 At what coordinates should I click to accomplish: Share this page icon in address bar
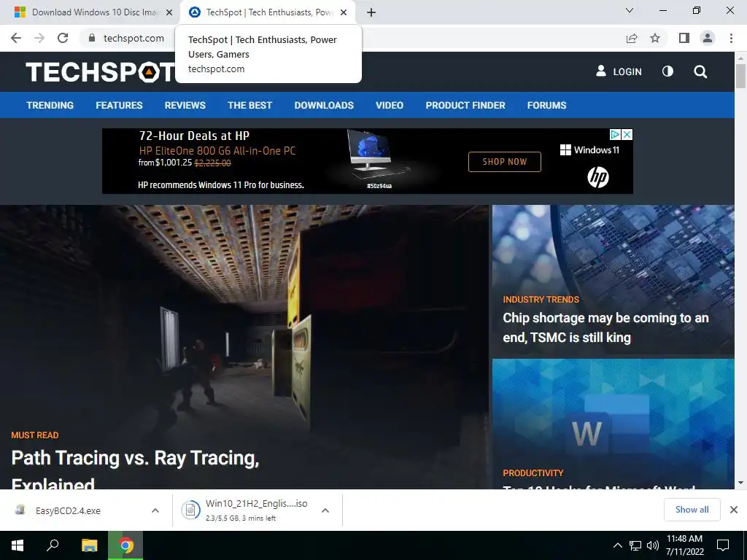(x=632, y=38)
